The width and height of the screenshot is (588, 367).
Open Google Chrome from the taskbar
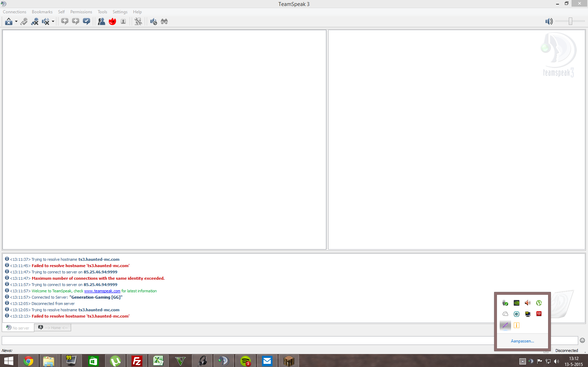pyautogui.click(x=28, y=361)
